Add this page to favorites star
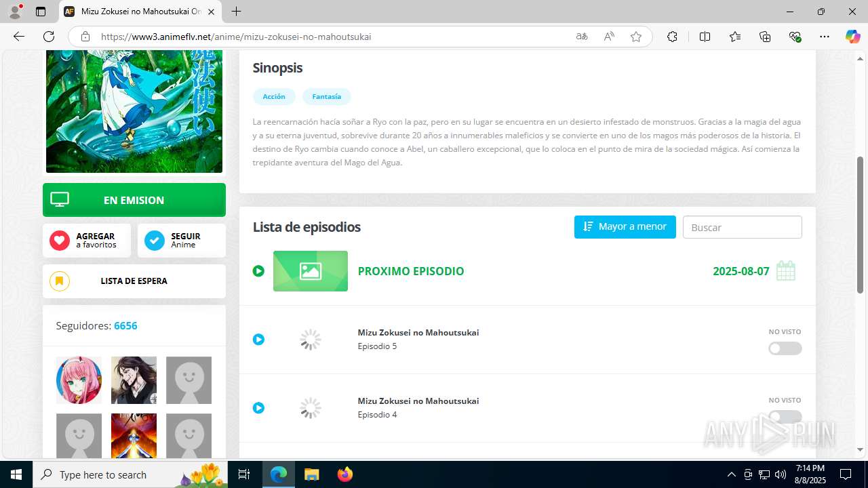 pos(636,37)
